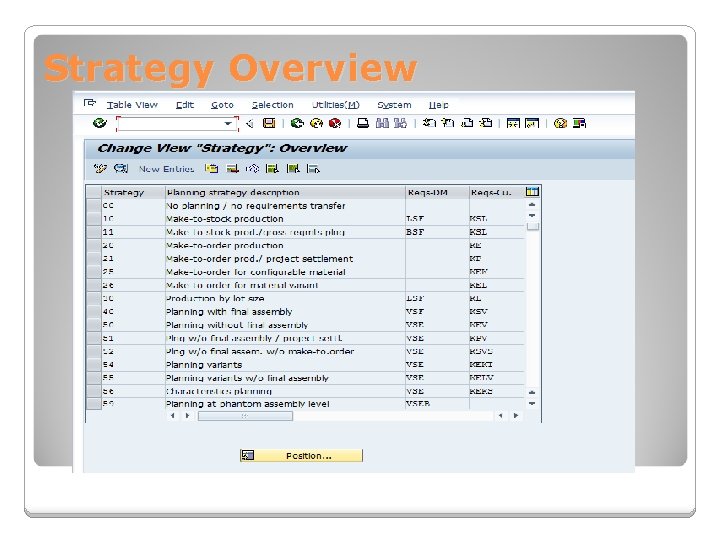720x540 pixels.
Task: Open the System menu
Action: (x=394, y=105)
